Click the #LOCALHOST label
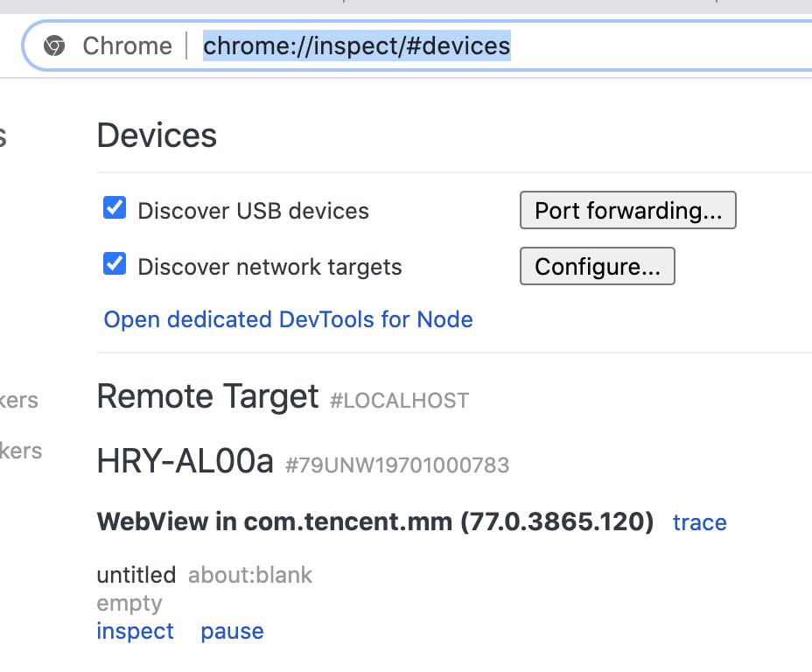Viewport: 812px width, 672px height. (x=399, y=401)
